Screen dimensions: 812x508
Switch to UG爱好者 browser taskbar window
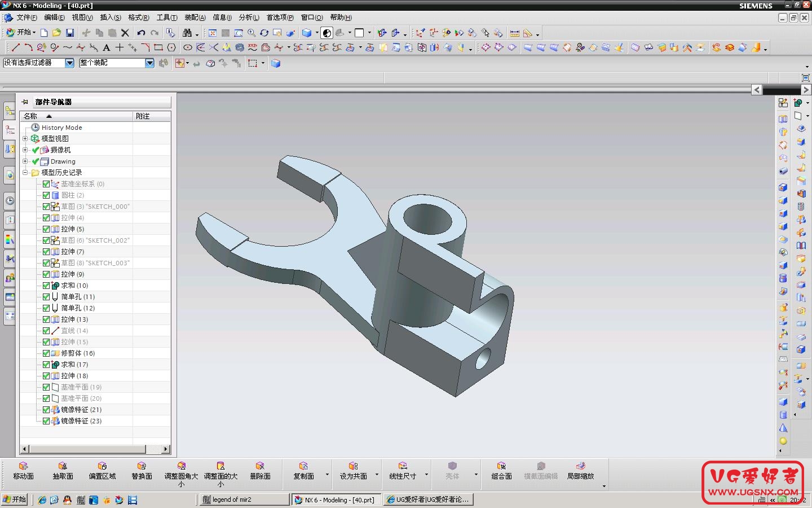(x=428, y=500)
